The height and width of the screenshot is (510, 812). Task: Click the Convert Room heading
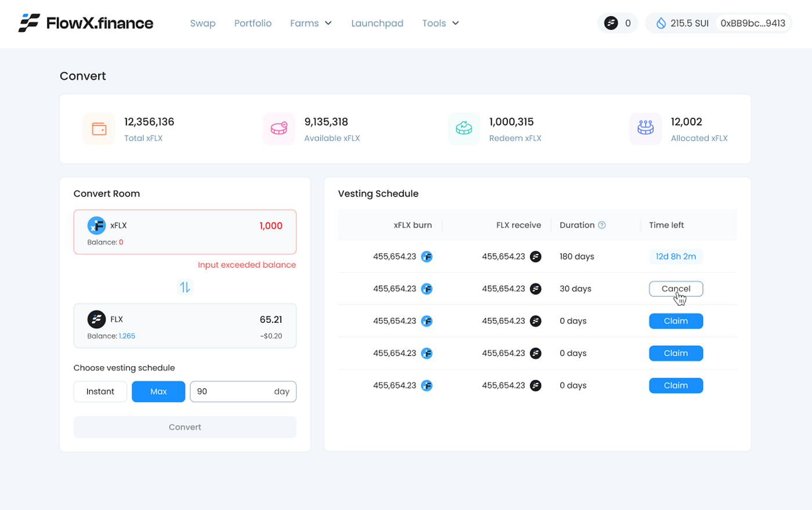107,194
